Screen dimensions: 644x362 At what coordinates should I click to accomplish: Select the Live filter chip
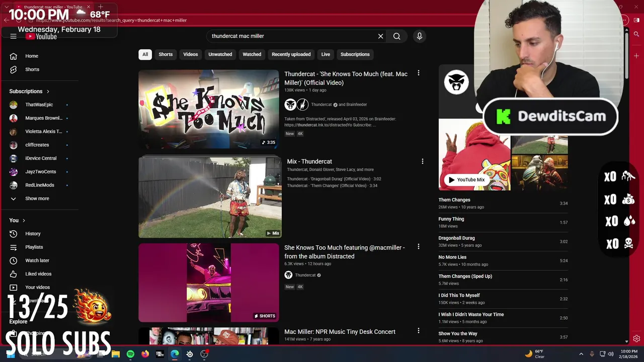326,54
